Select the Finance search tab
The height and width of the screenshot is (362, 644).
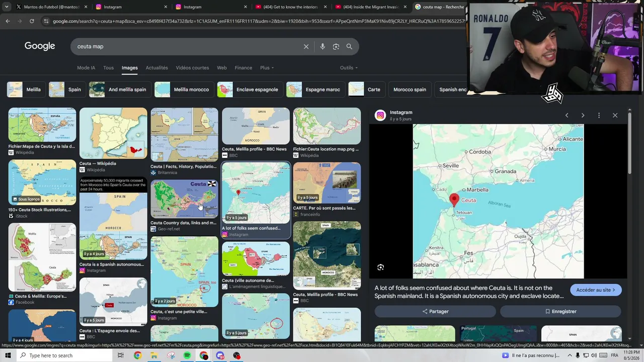[244, 68]
